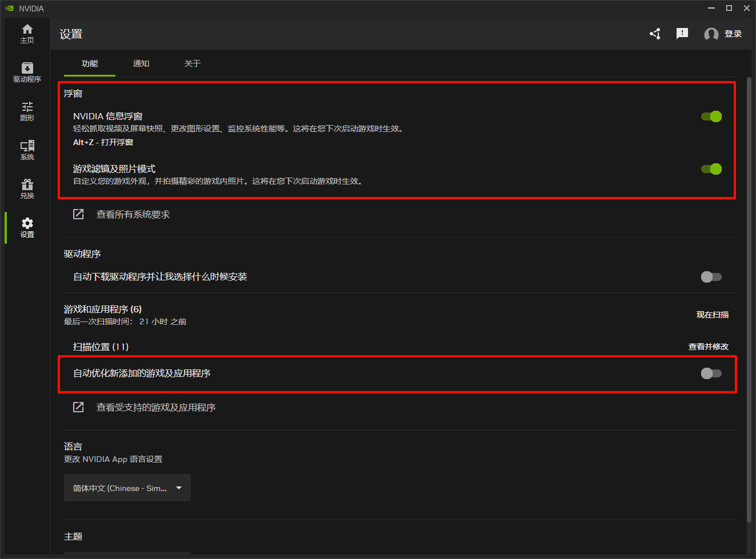Switch to the 功能 tab

click(90, 63)
